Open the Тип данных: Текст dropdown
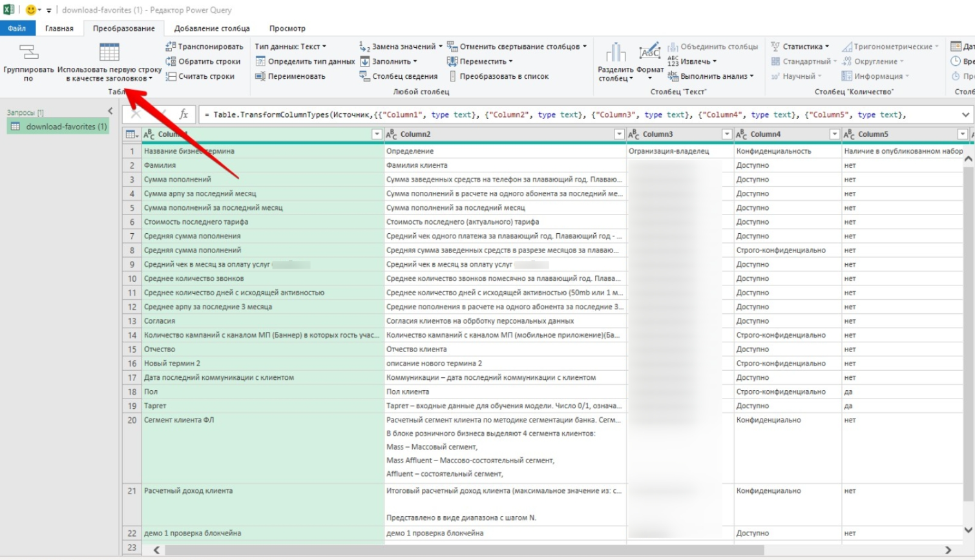Viewport: 975px width, 560px height. click(x=290, y=47)
